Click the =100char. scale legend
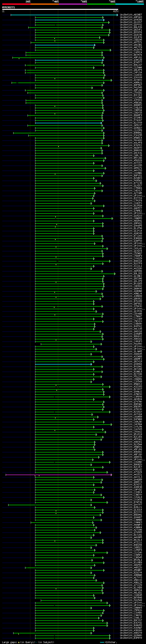This screenshot has height=644, width=146. [x=108, y=642]
